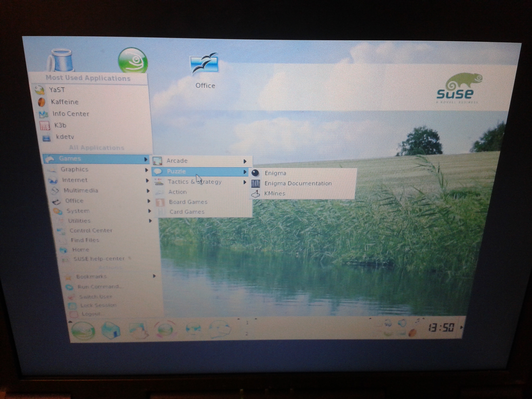Expand the Arcade games submenu arrow

click(x=245, y=161)
